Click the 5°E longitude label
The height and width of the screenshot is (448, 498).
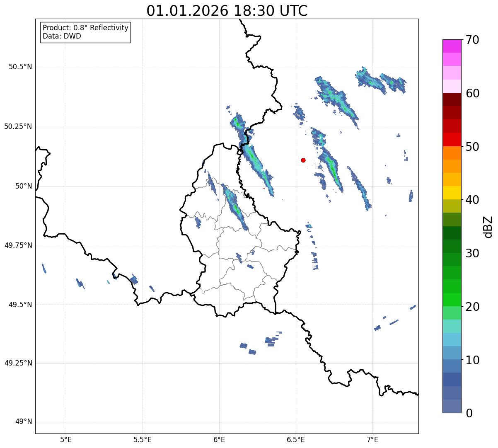click(66, 440)
